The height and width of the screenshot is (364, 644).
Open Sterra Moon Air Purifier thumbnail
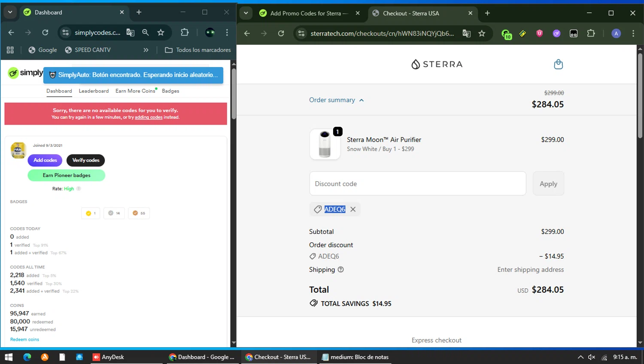coord(325,144)
